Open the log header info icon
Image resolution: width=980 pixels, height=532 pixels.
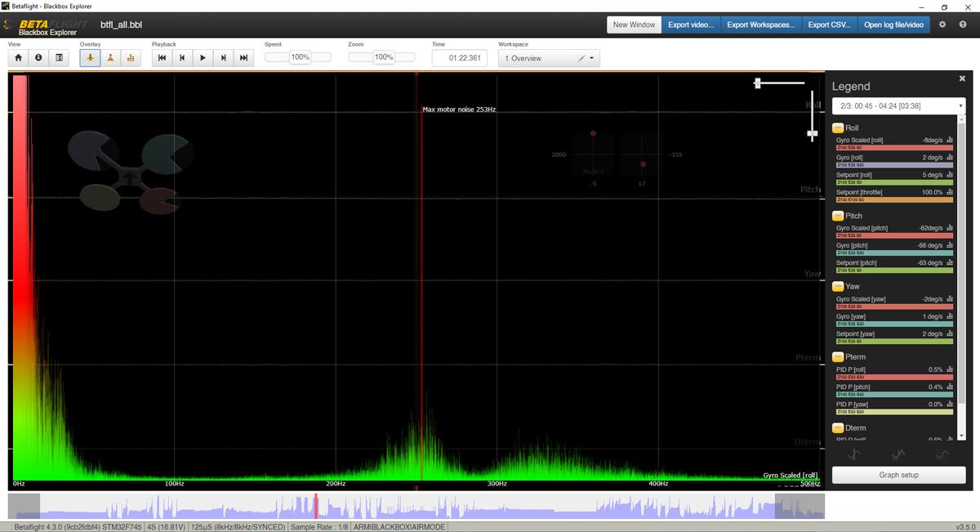point(38,58)
